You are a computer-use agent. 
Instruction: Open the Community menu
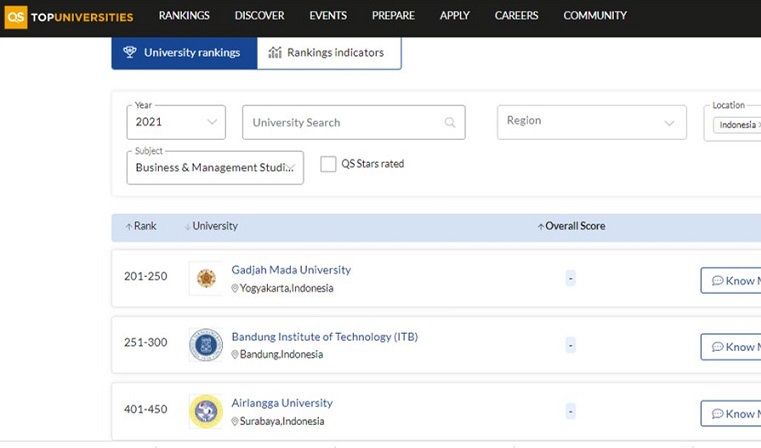pos(595,16)
